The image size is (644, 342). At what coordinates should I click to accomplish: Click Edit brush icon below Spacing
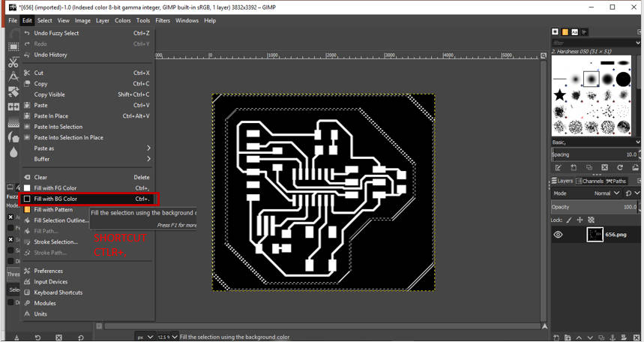(x=558, y=168)
